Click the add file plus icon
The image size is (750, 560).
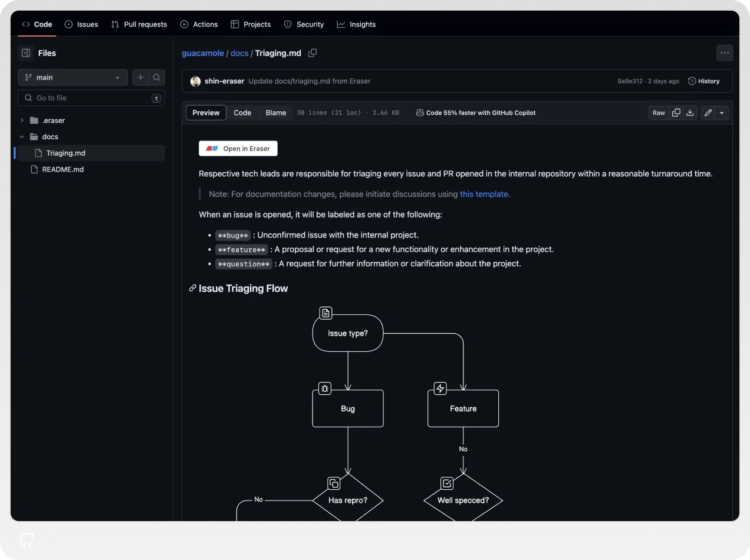(140, 77)
